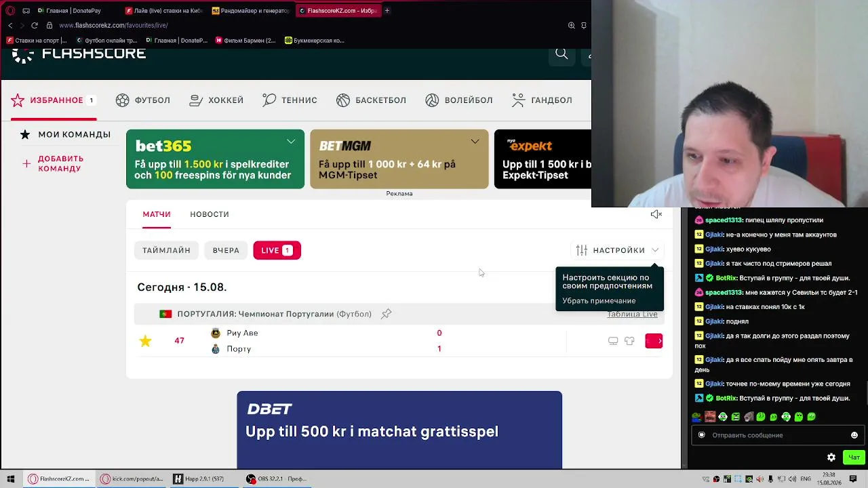Viewport: 868px width, 488px height.
Task: Open the Фильм Бармен bookmark
Action: (245, 41)
